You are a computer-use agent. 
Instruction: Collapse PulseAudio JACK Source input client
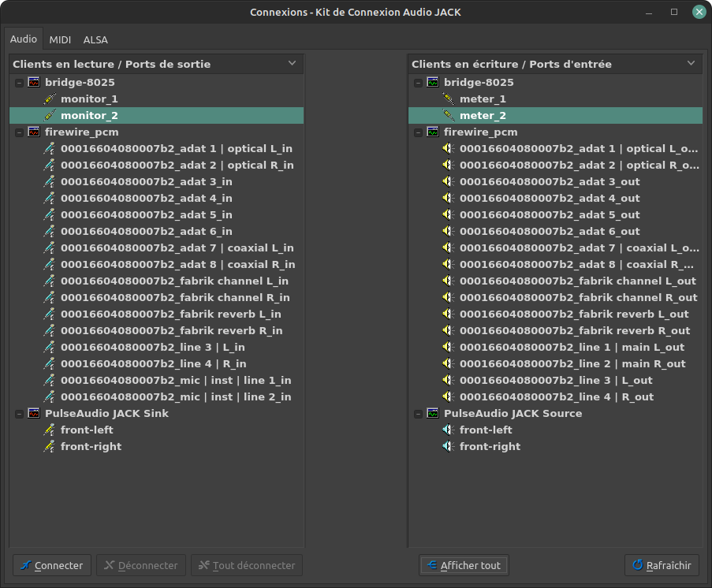tap(417, 413)
